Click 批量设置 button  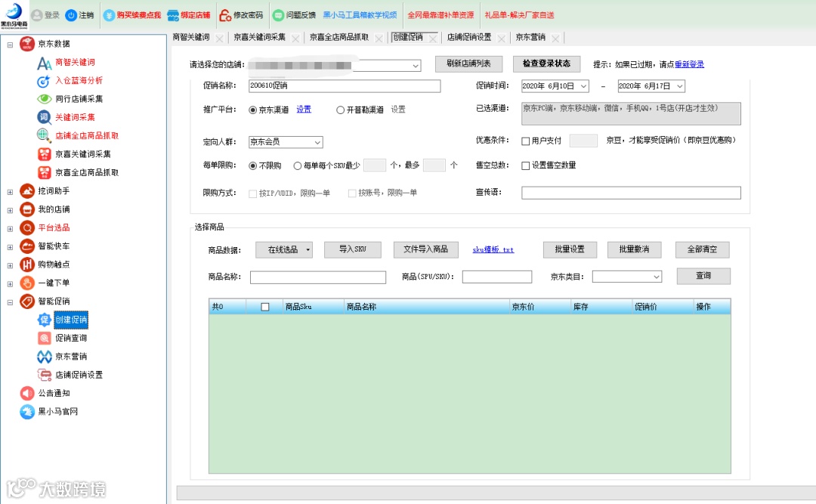570,249
